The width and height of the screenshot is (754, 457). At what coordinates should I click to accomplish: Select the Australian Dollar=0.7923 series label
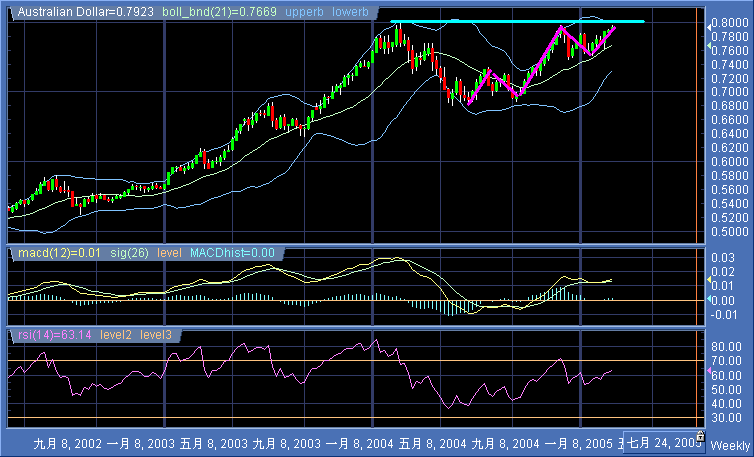73,10
